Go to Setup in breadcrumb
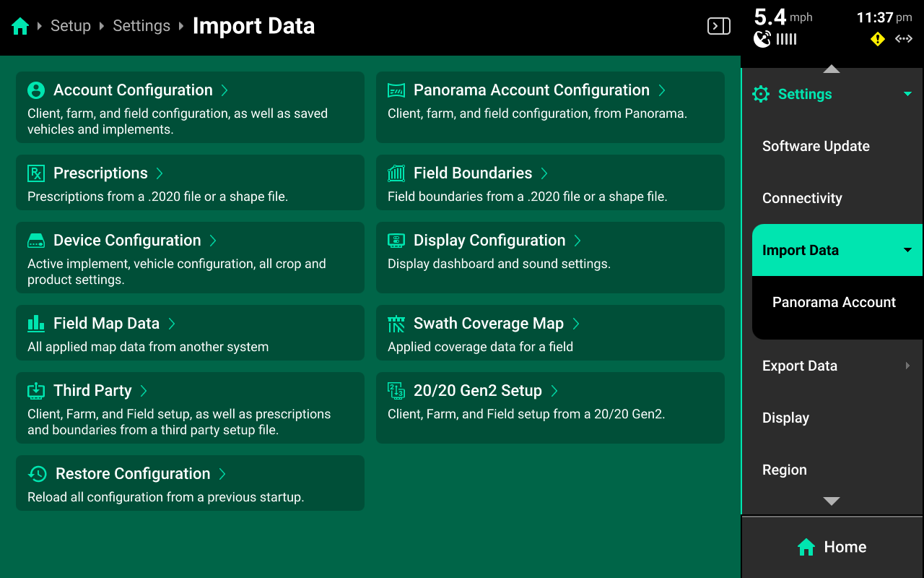 71,26
